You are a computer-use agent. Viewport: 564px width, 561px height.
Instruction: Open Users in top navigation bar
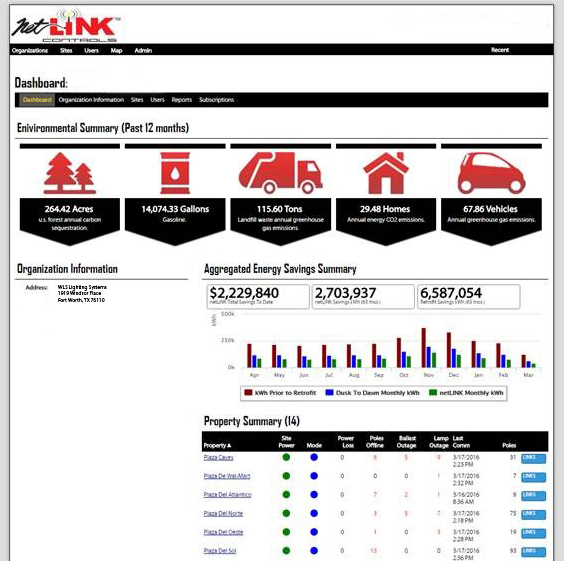pyautogui.click(x=91, y=50)
